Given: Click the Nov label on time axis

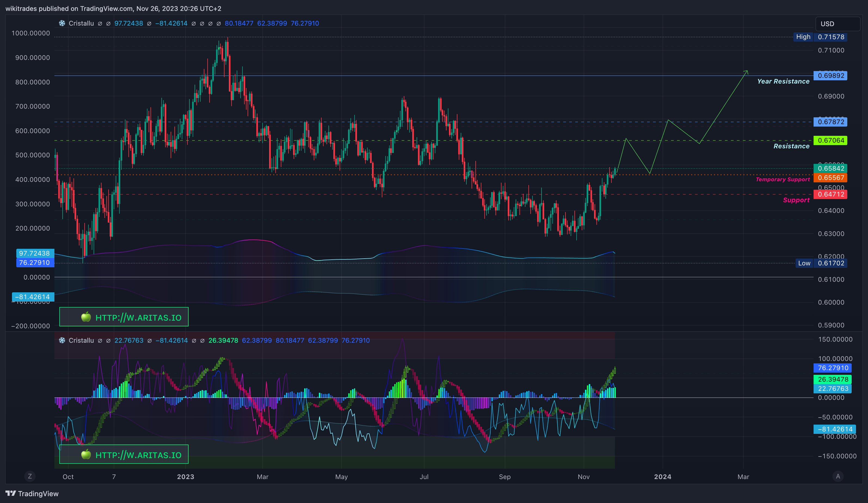Looking at the screenshot, I should [x=583, y=477].
